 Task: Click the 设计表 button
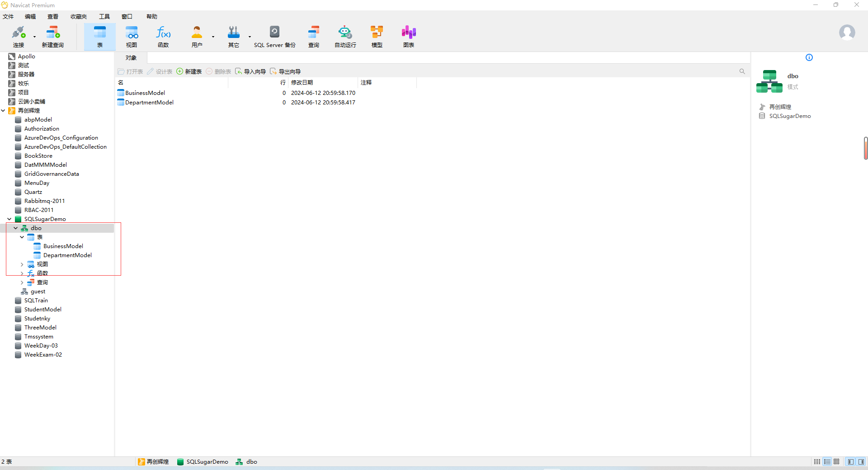160,71
